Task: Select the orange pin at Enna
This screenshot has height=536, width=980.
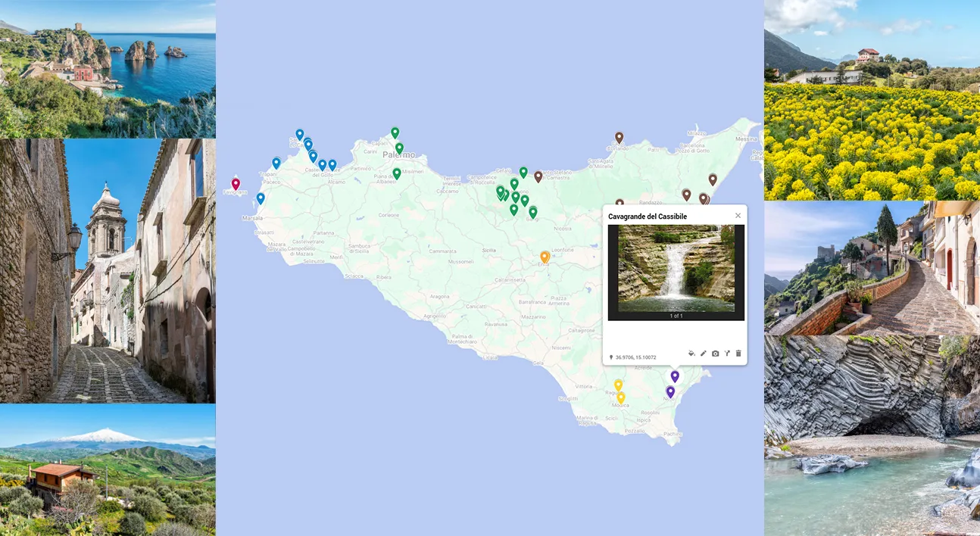Action: (x=545, y=257)
